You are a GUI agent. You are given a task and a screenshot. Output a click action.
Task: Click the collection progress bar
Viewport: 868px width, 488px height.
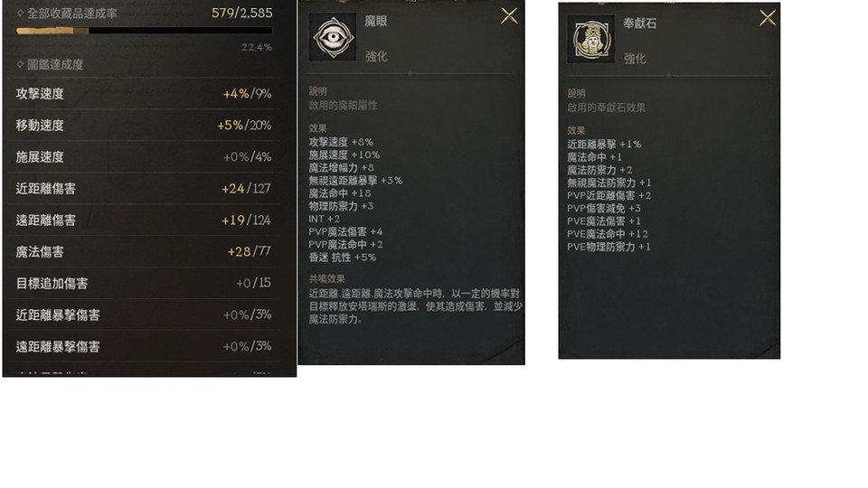pos(144,31)
